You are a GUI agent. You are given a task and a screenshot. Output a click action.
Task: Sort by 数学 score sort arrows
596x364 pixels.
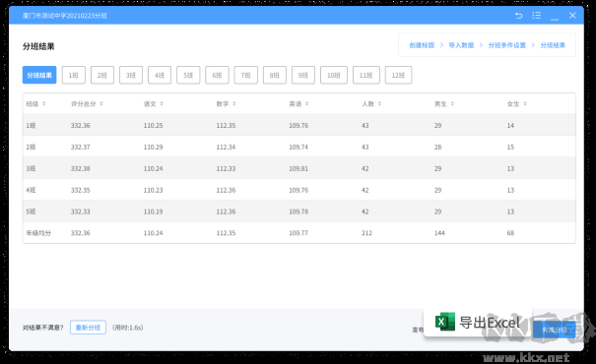click(234, 104)
